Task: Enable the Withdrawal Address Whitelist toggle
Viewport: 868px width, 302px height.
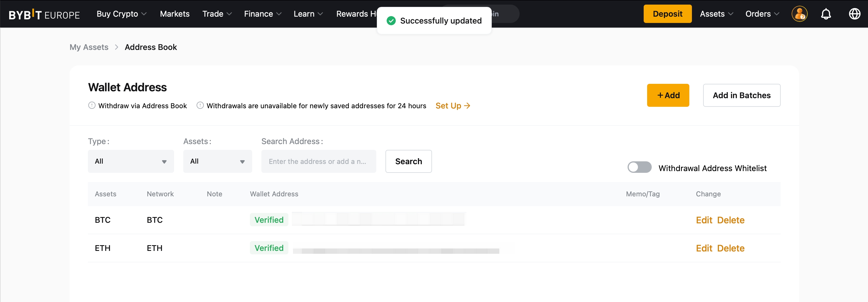Action: point(639,167)
